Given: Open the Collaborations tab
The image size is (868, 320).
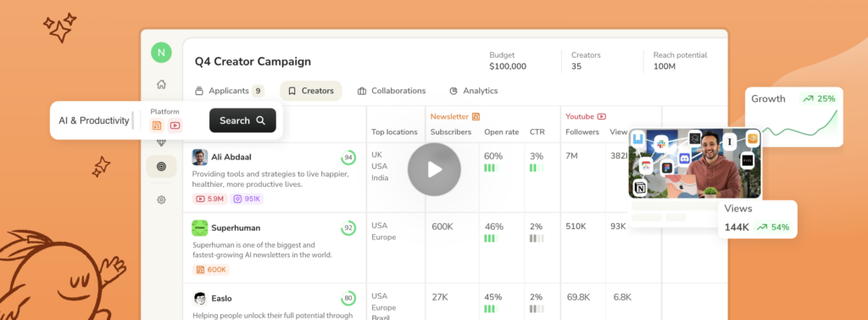Looking at the screenshot, I should point(392,91).
